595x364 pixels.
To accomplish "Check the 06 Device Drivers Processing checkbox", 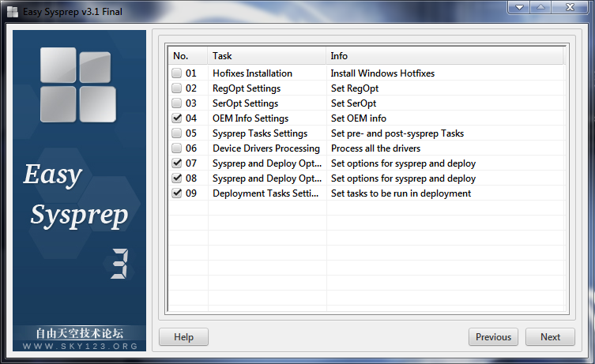I will point(176,148).
